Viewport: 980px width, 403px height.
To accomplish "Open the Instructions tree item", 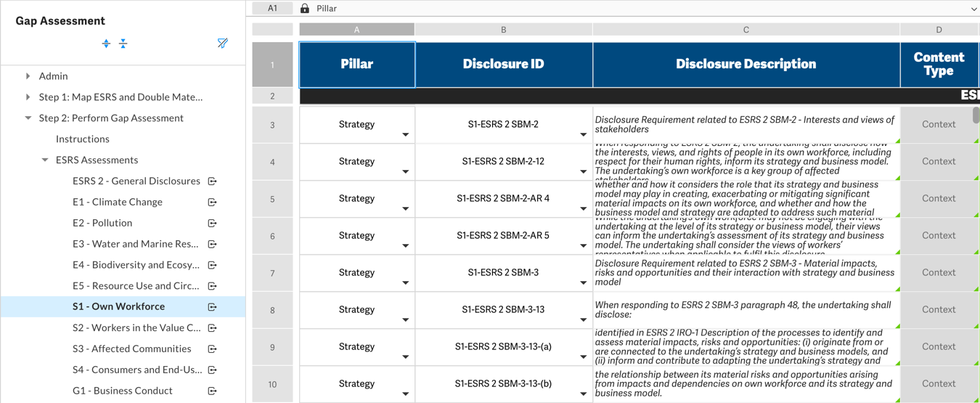I will pyautogui.click(x=83, y=139).
